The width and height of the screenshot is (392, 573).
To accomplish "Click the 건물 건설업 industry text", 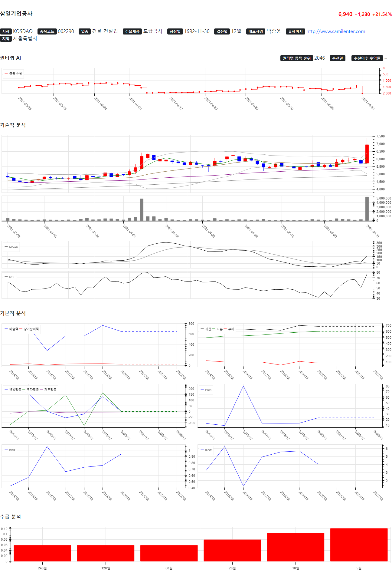I will point(105,31).
